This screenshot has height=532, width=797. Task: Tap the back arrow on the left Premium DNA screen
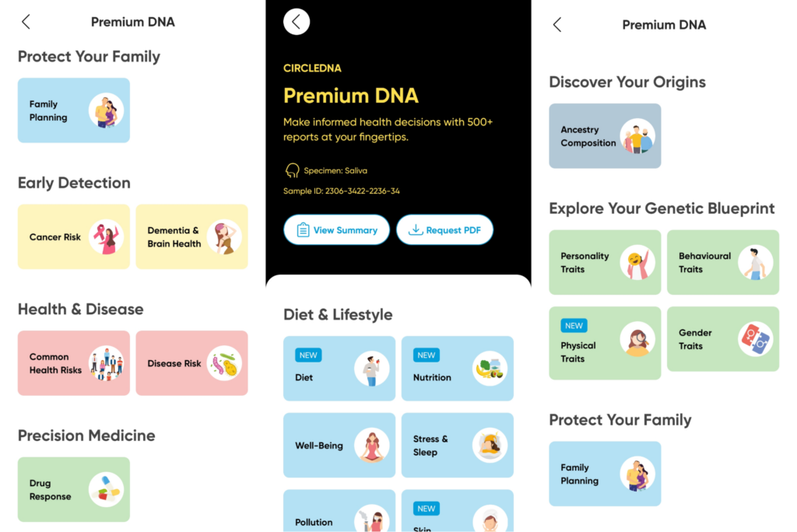point(26,22)
